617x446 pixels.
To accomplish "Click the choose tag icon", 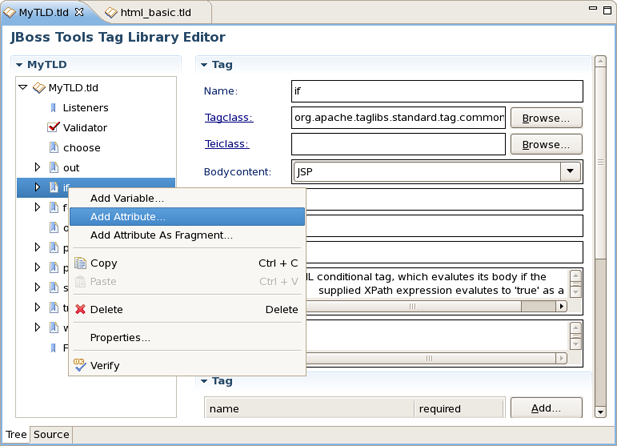I will coord(54,147).
